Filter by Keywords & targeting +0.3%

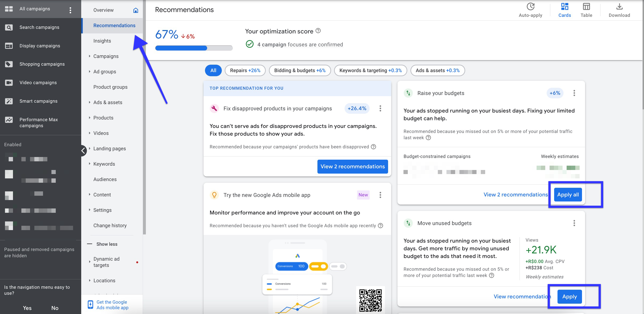click(370, 70)
